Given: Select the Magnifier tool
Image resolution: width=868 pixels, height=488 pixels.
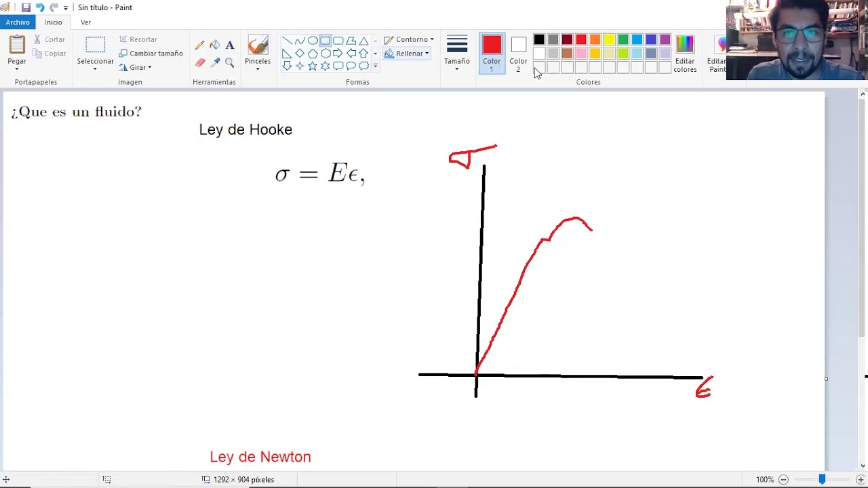Looking at the screenshot, I should pos(230,62).
